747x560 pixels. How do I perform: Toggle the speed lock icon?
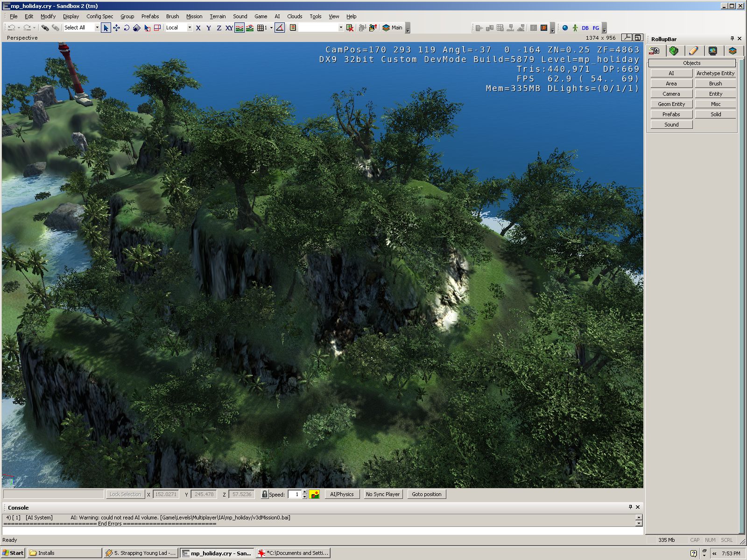point(264,494)
